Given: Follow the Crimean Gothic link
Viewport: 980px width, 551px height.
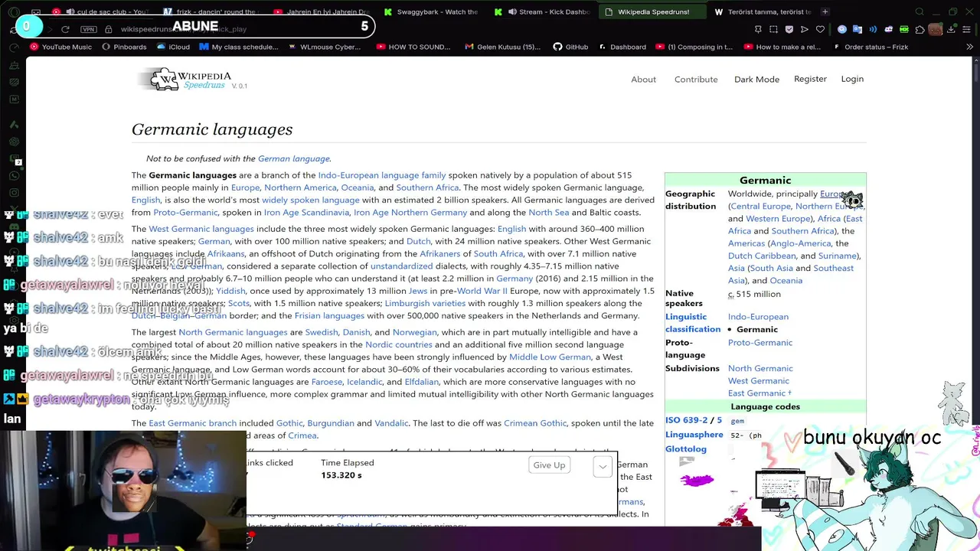Looking at the screenshot, I should pyautogui.click(x=535, y=422).
